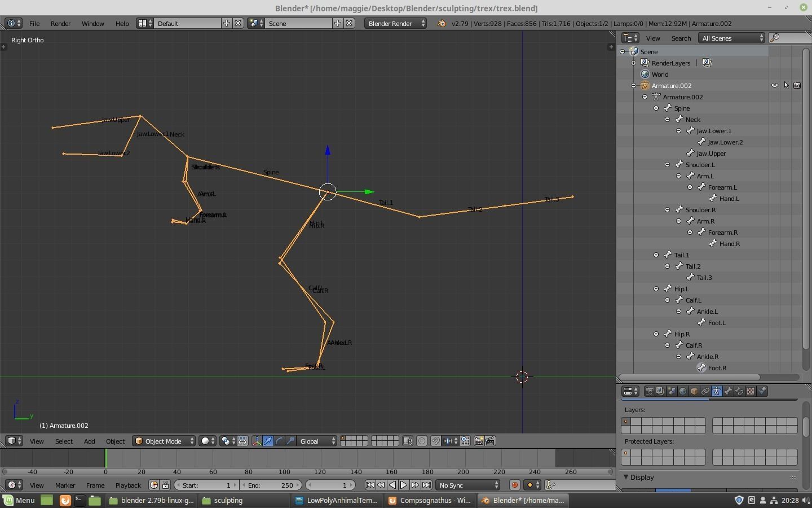Screen dimensions: 812x508
Task: Open the Scene properties tab
Action: pos(672,391)
